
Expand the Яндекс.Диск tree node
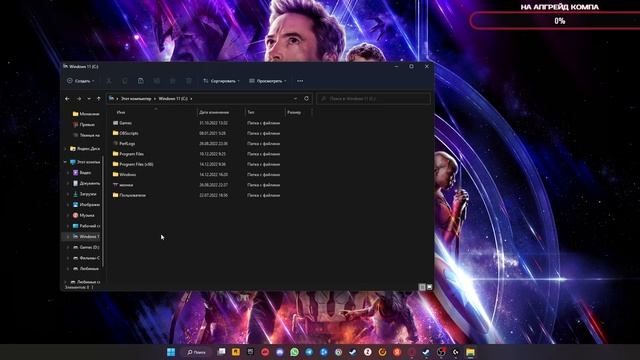[66, 149]
